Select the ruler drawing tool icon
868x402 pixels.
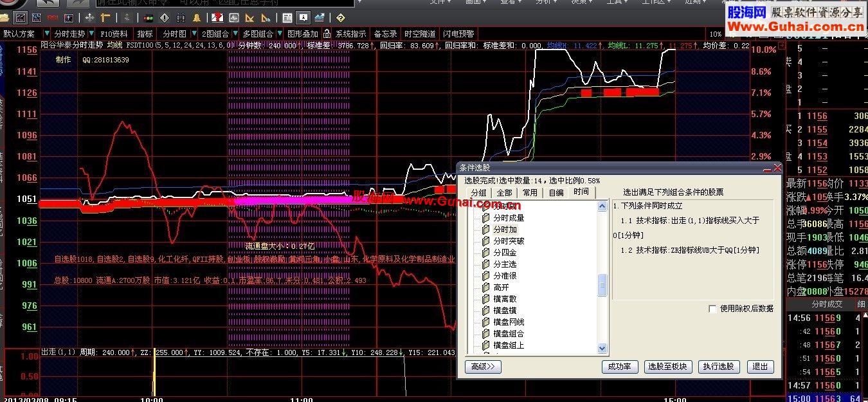click(104, 17)
